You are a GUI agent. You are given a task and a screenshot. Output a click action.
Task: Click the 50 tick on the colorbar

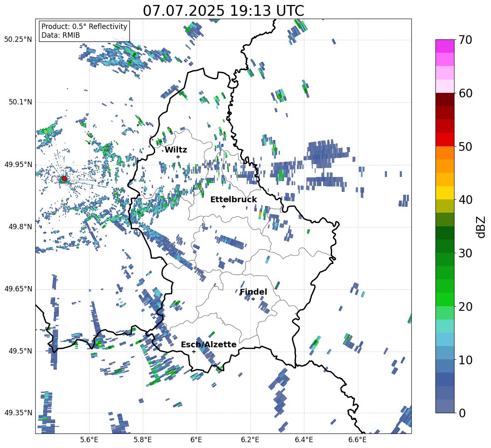point(465,146)
